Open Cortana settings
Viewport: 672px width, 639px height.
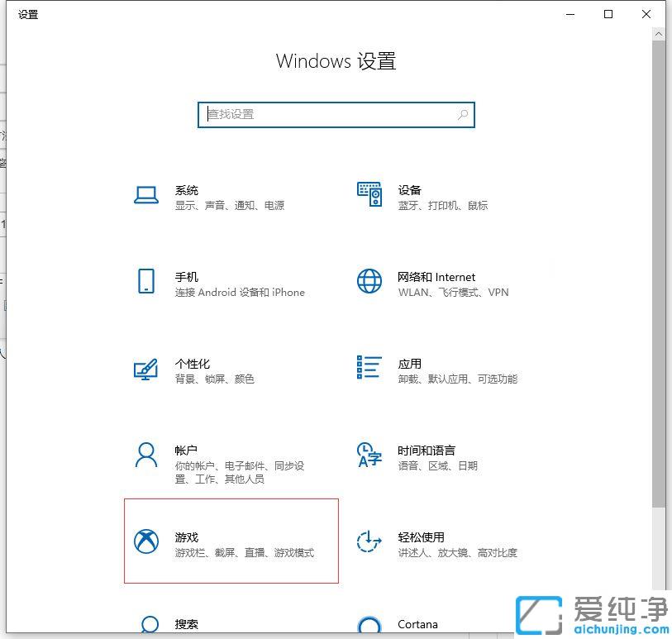pos(418,624)
